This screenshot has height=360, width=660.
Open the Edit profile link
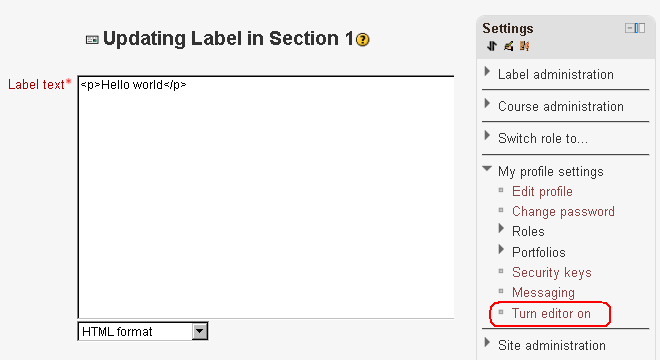[x=542, y=192]
